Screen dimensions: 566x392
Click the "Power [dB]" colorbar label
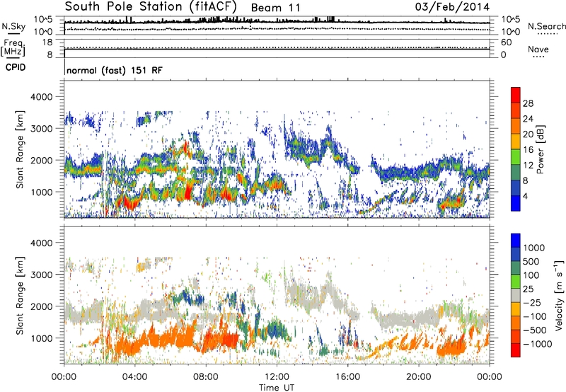click(x=540, y=149)
